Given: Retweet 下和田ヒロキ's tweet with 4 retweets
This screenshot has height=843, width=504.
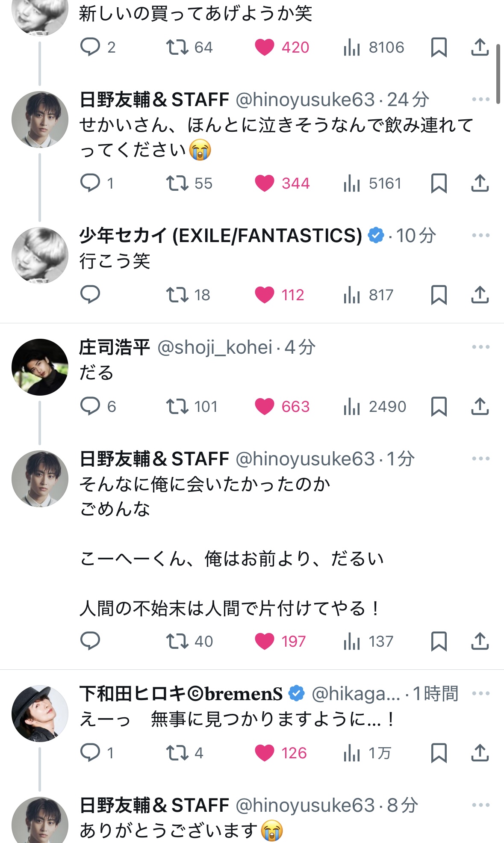Looking at the screenshot, I should click(177, 753).
